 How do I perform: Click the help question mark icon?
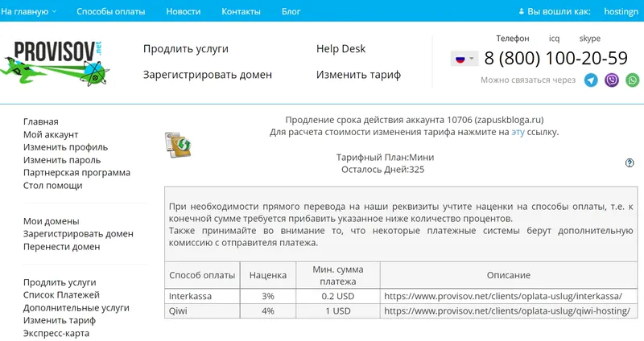coord(630,163)
